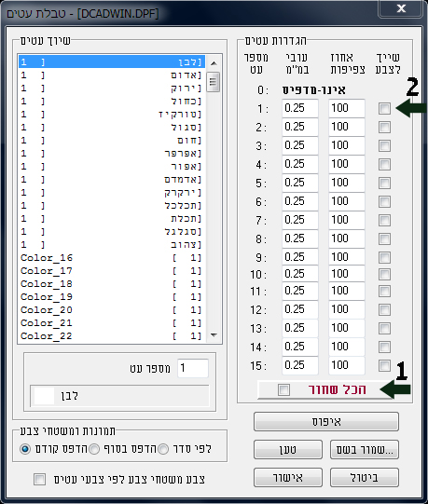This screenshot has width=428, height=504.
Task: Select the Color_19 row
Action: (x=112, y=296)
